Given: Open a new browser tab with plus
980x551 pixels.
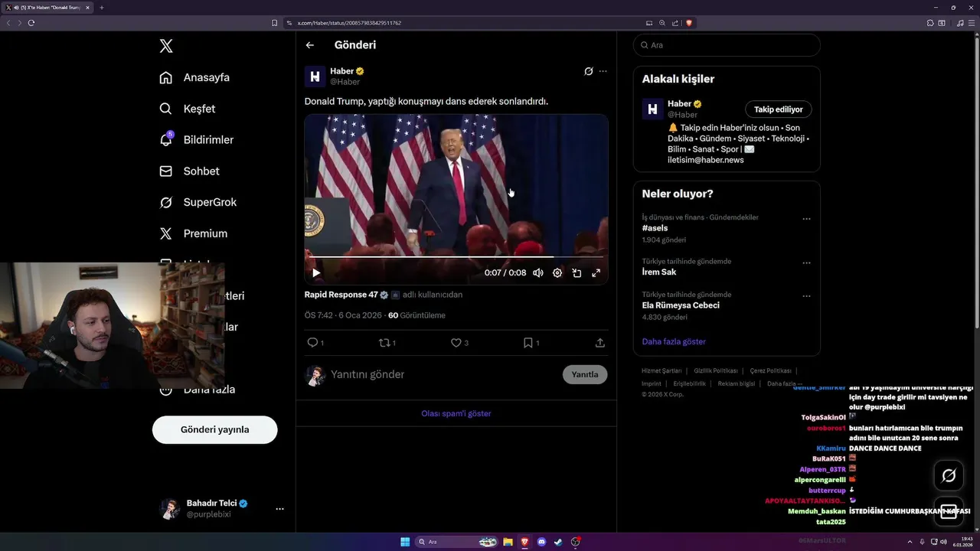Looking at the screenshot, I should point(101,8).
